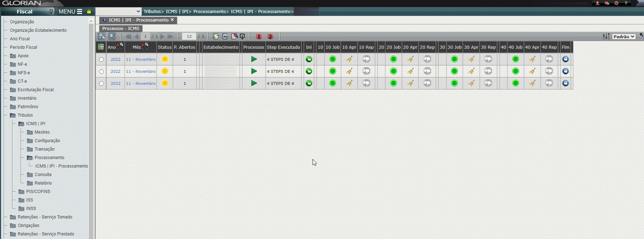
Task: Click the grid list icon in header
Action: (x=101, y=47)
